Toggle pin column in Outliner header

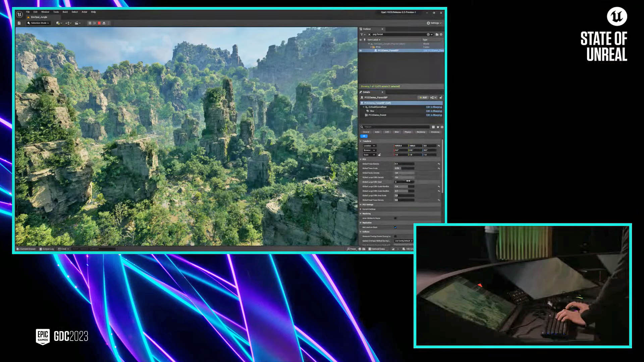tap(365, 40)
